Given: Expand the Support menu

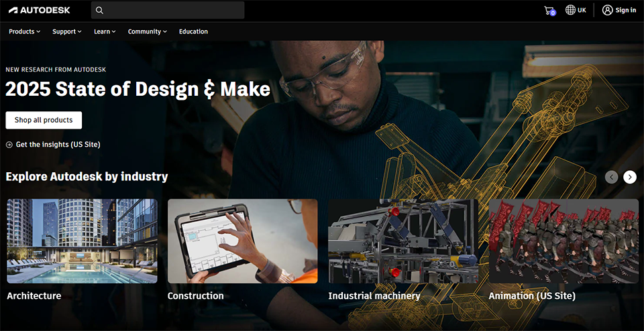Looking at the screenshot, I should click(x=67, y=31).
